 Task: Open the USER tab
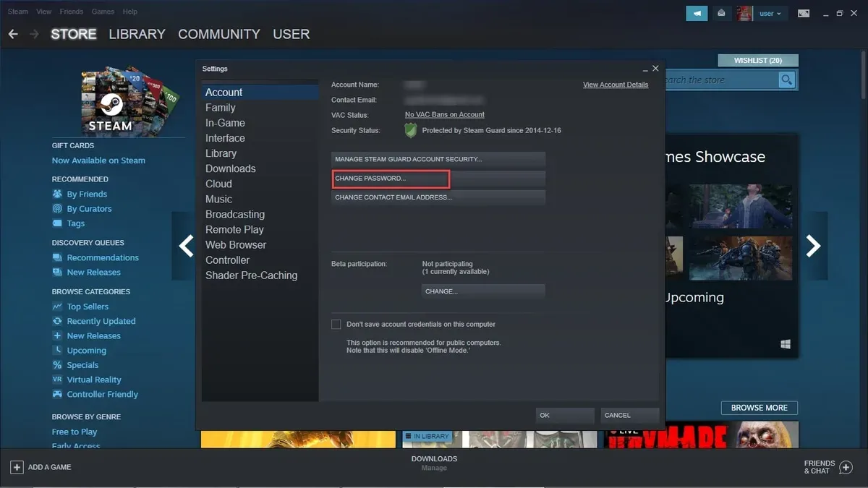292,34
